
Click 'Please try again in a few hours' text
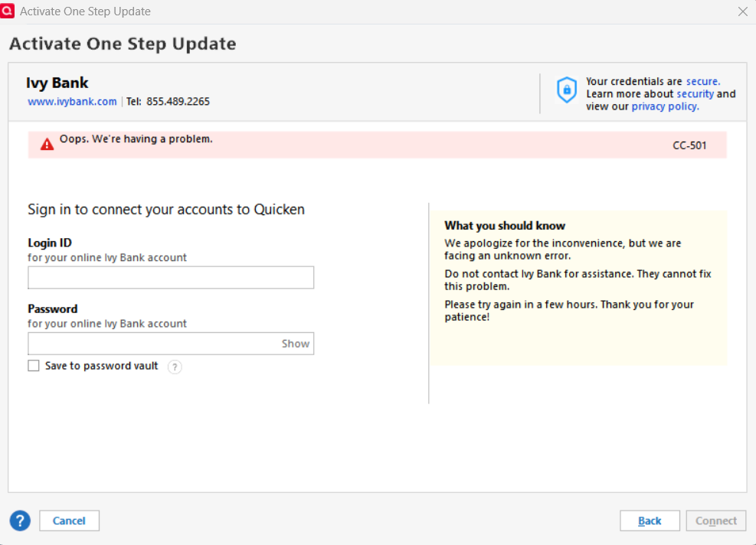(569, 311)
